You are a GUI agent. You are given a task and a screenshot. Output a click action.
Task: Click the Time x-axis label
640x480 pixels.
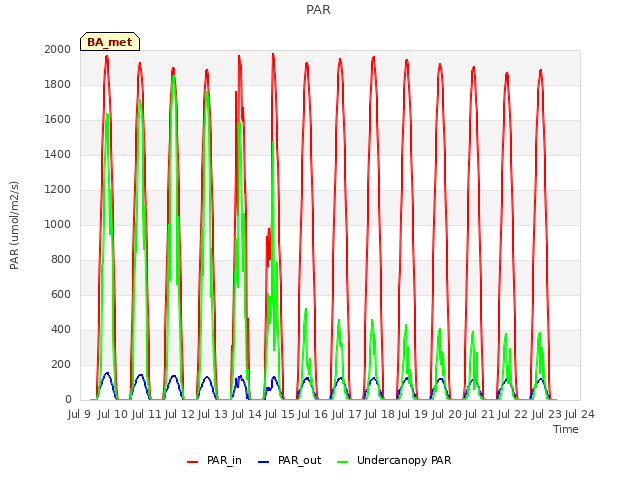click(x=565, y=429)
